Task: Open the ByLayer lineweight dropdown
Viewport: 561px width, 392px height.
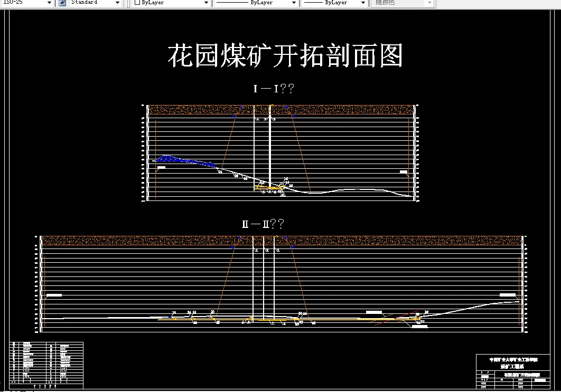Action: pos(362,3)
